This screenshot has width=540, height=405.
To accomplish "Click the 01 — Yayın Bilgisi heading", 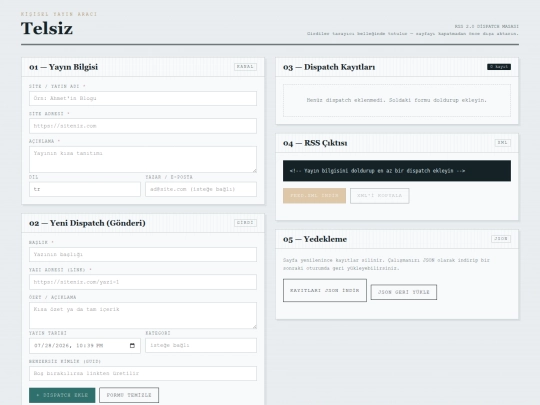I will tap(63, 67).
